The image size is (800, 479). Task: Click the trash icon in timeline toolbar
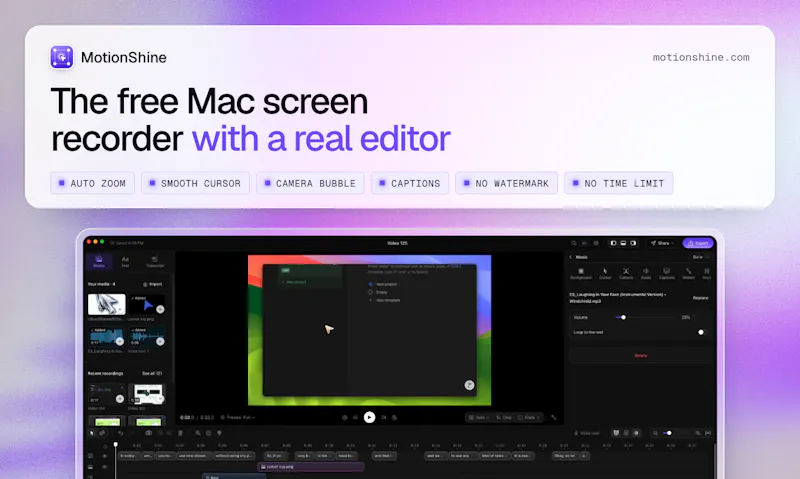point(180,433)
